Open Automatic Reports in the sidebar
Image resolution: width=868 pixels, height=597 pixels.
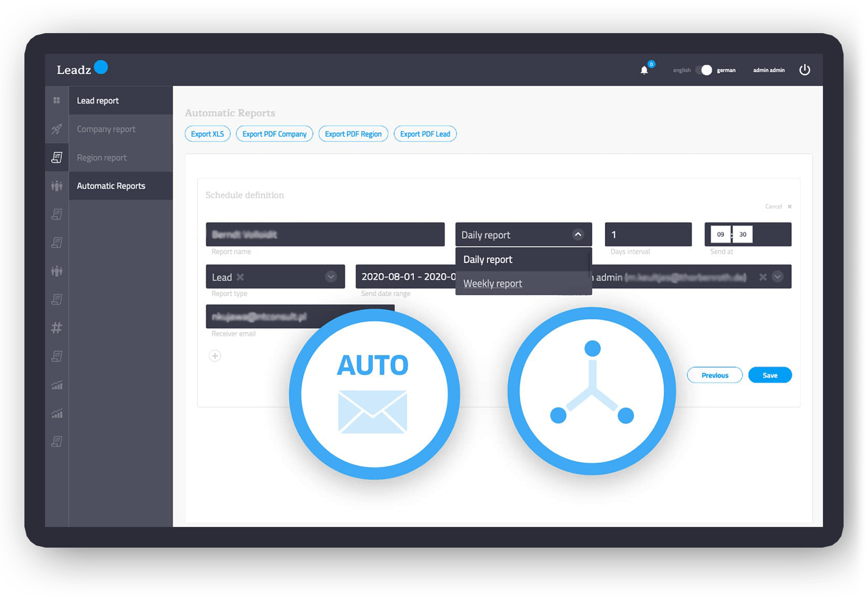pos(120,186)
